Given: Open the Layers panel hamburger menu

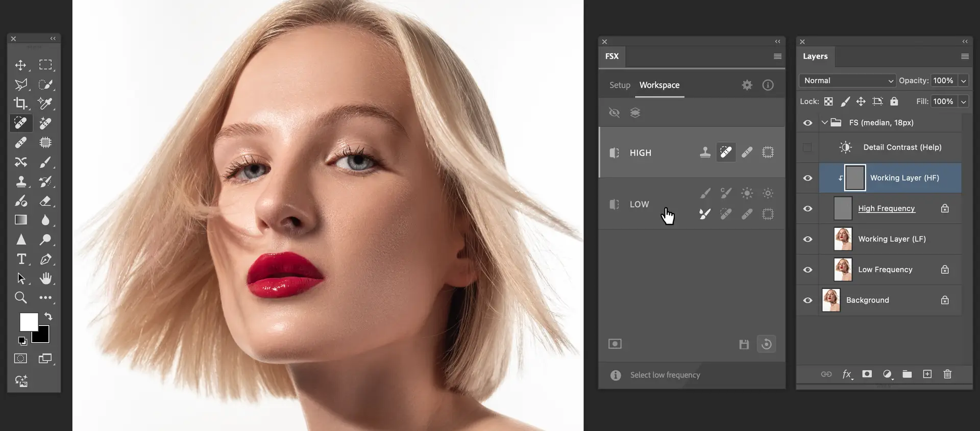Looking at the screenshot, I should click(965, 57).
